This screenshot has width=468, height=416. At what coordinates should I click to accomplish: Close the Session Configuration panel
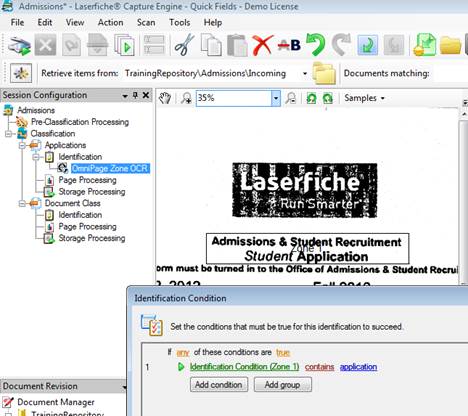tap(146, 95)
